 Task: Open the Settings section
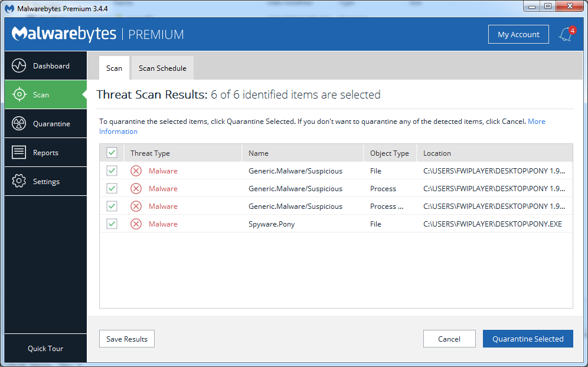45,181
